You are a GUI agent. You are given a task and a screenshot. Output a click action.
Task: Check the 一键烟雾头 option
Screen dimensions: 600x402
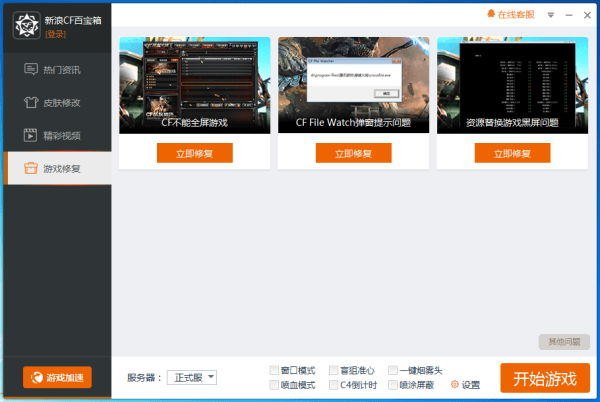click(x=392, y=370)
